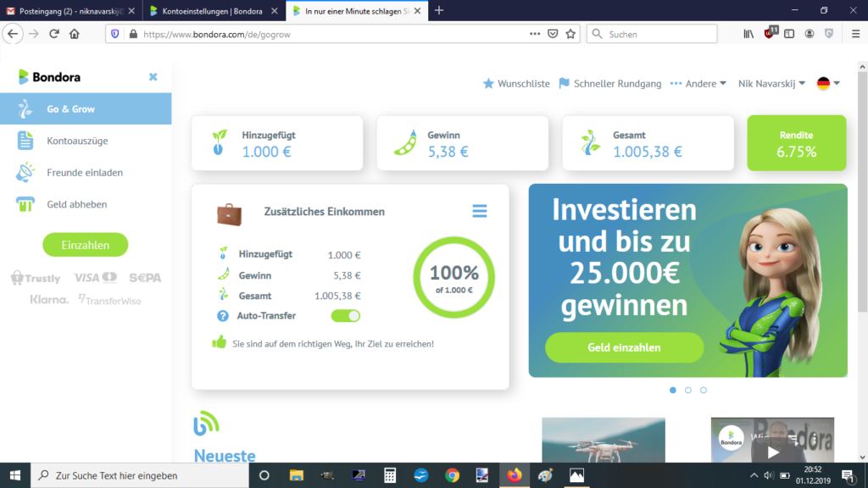This screenshot has width=868, height=488.
Task: Open the Windows Start menu
Action: tap(15, 475)
